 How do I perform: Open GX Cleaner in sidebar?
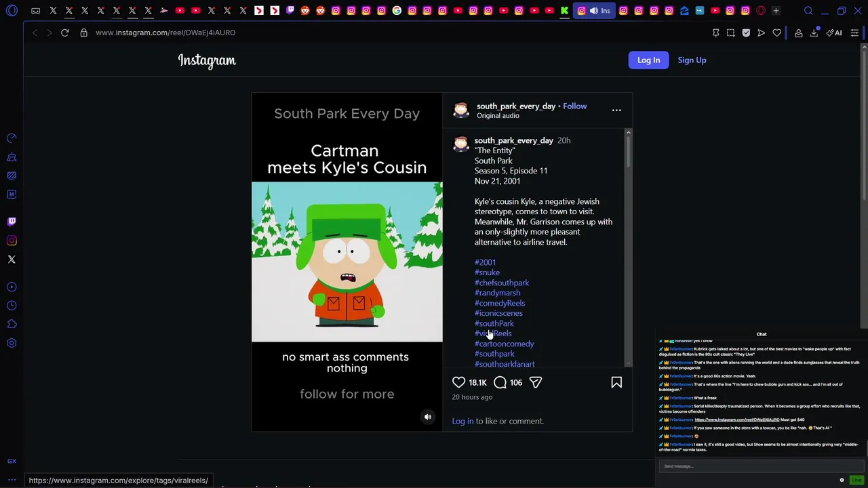pyautogui.click(x=12, y=157)
